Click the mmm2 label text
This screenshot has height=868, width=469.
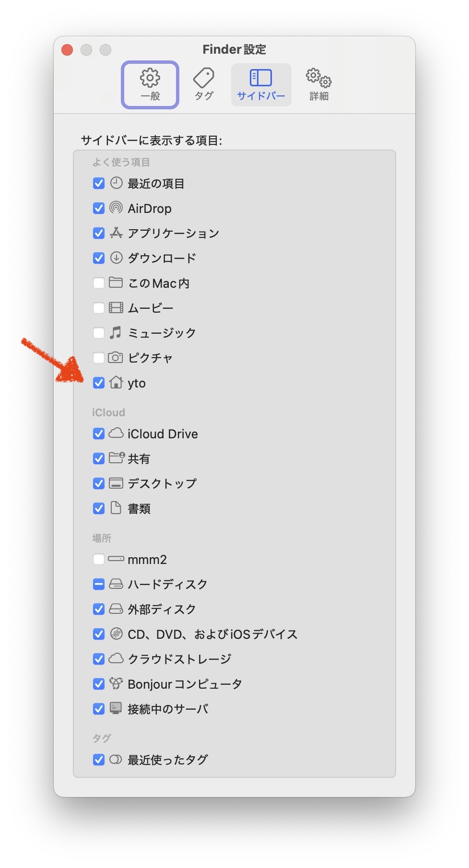147,560
